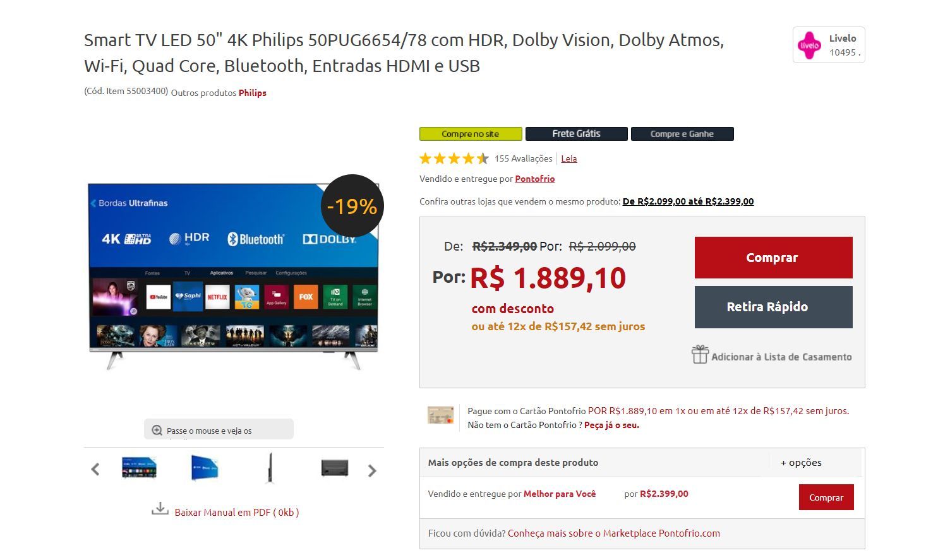Select the side-view TV thumbnail
Screen dimensions: 938x560
[270, 468]
